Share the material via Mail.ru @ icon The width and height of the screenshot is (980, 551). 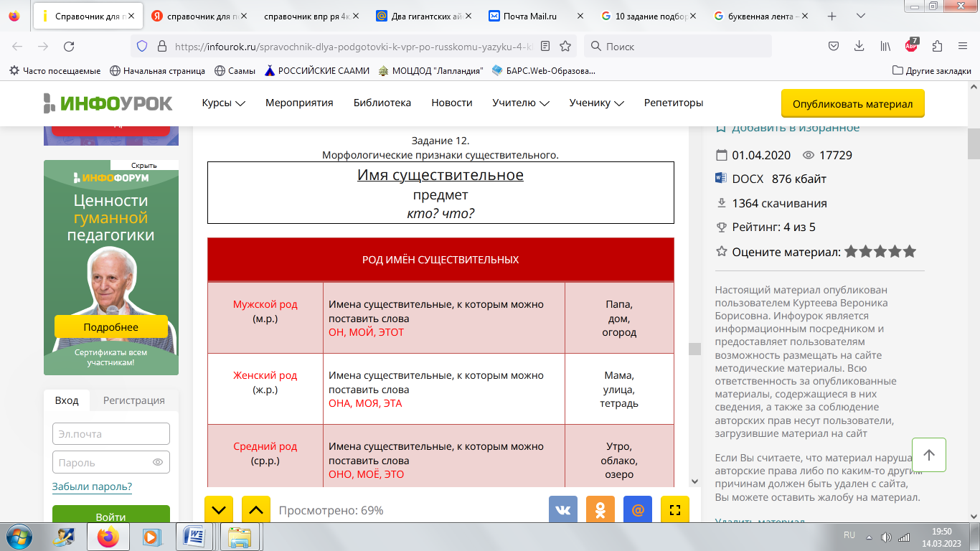(638, 510)
